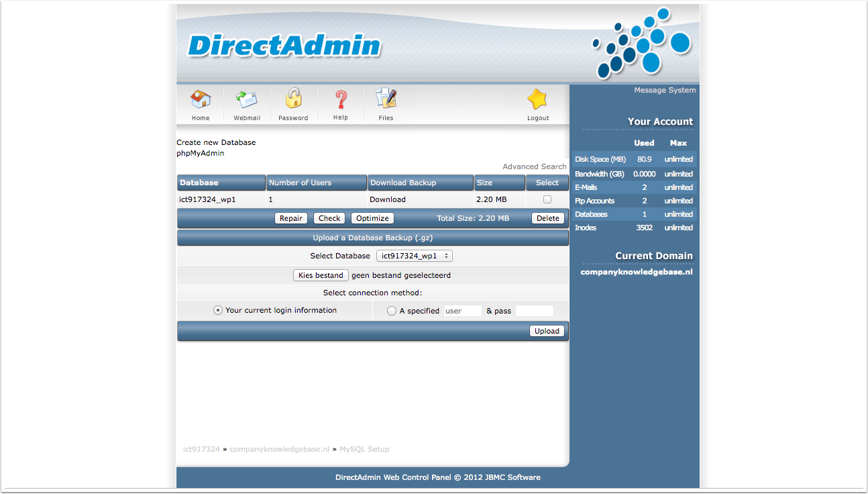Click the E-Mails row label
Screen dimensions: 868x494
click(x=586, y=187)
